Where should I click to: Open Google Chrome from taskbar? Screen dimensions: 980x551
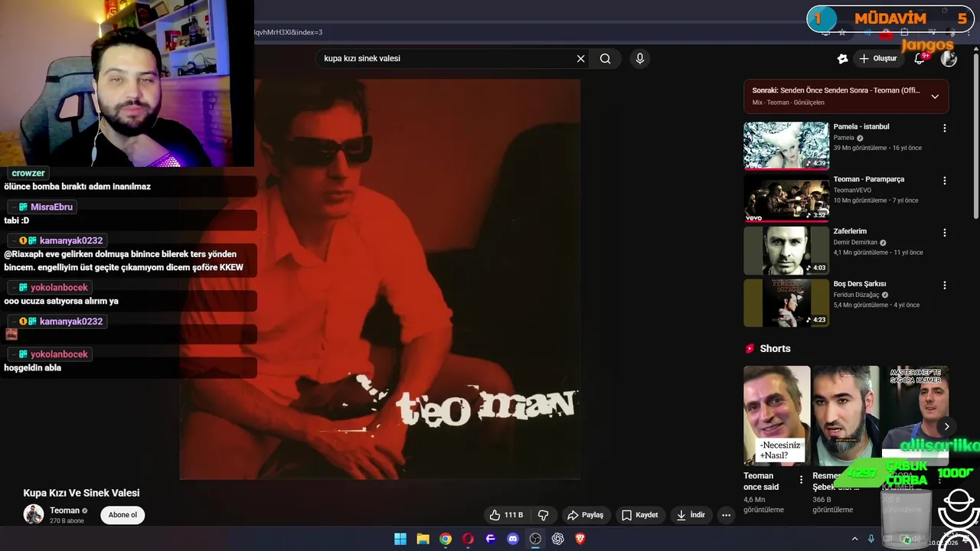pos(446,539)
